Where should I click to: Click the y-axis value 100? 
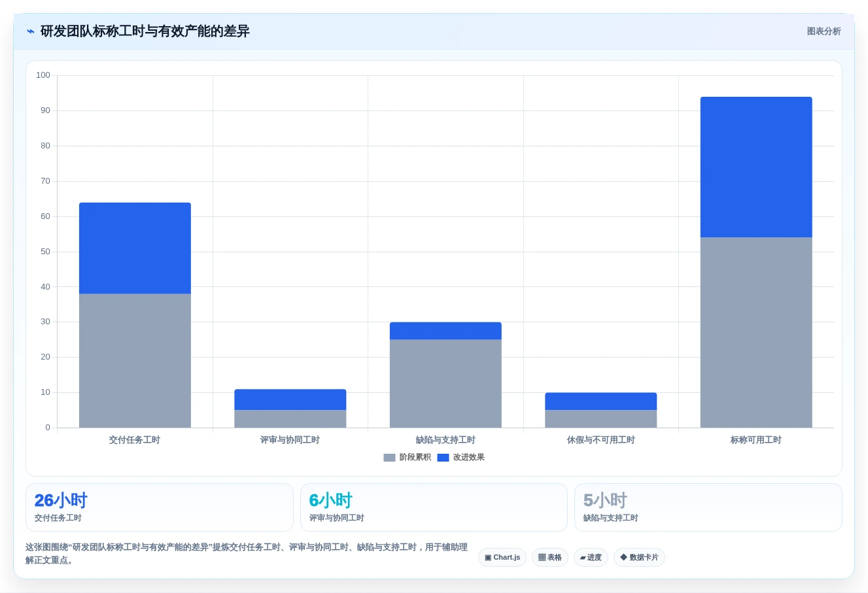[43, 75]
